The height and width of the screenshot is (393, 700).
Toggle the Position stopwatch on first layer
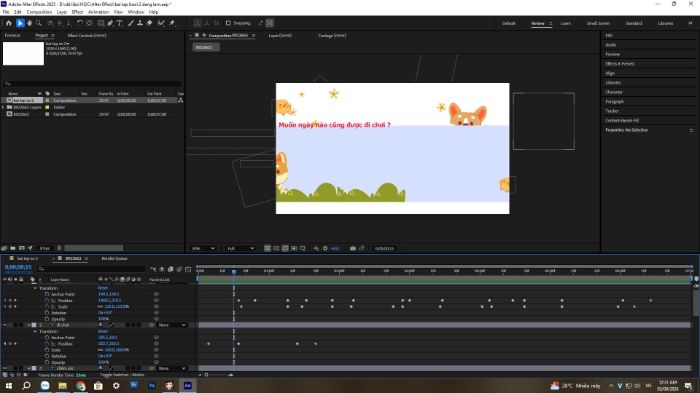(47, 301)
